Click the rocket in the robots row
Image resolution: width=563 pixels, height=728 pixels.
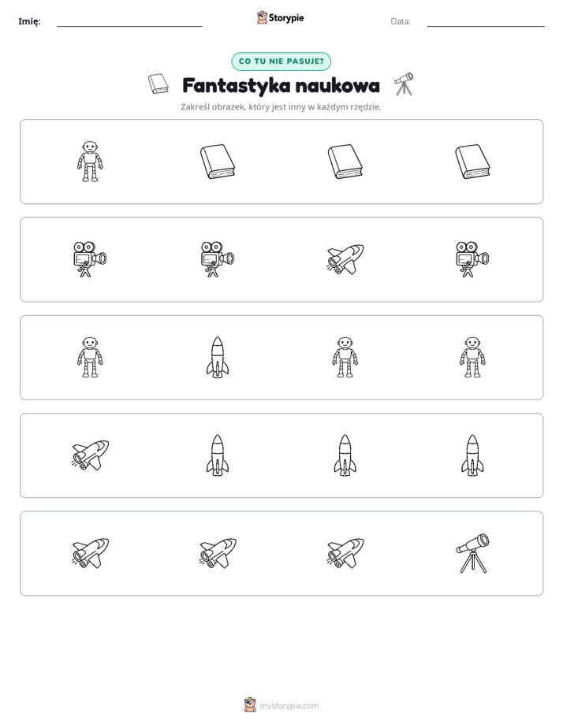pos(218,357)
